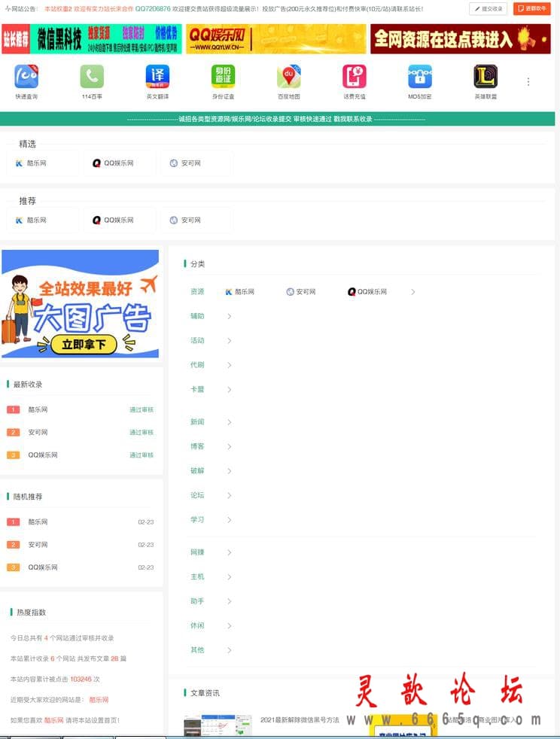Screen dimensions: 560x739
Task: Click the QQ7206876 contact text in announcement
Action: (x=153, y=8)
